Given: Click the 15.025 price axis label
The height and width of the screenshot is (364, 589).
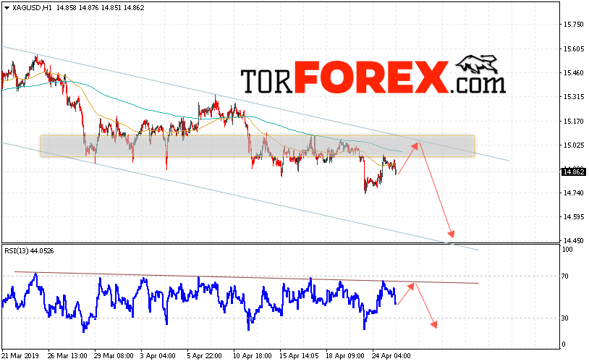Looking at the screenshot, I should click(574, 145).
